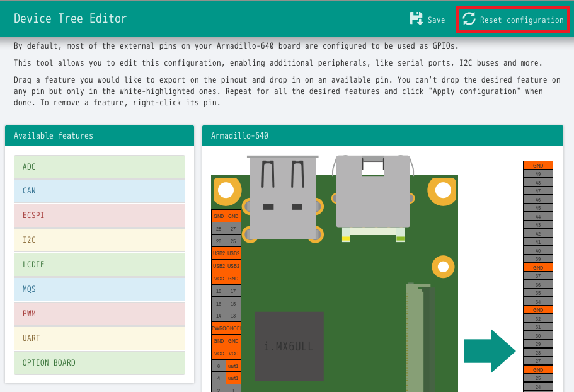The image size is (574, 392).
Task: Click the large green arrow icon
Action: [490, 351]
